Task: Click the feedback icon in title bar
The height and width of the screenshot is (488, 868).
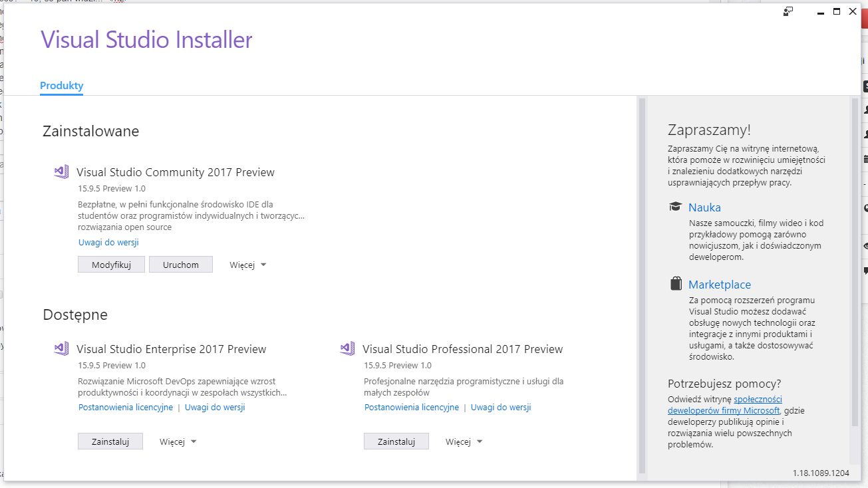Action: [788, 11]
